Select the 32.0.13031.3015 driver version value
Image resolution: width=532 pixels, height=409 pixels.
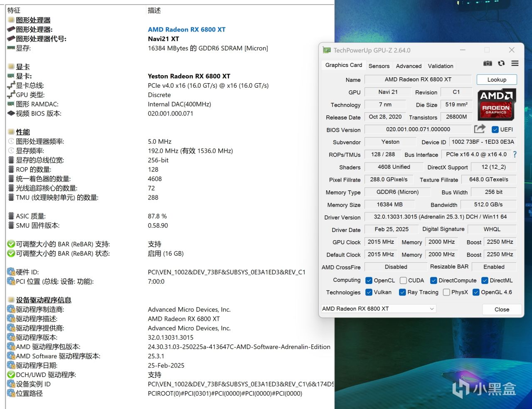tap(170, 338)
